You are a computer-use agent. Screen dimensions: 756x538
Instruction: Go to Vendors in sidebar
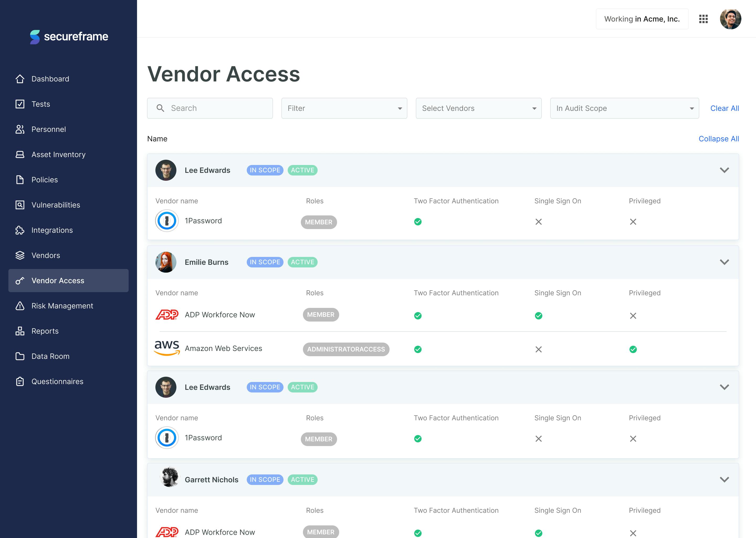click(46, 255)
